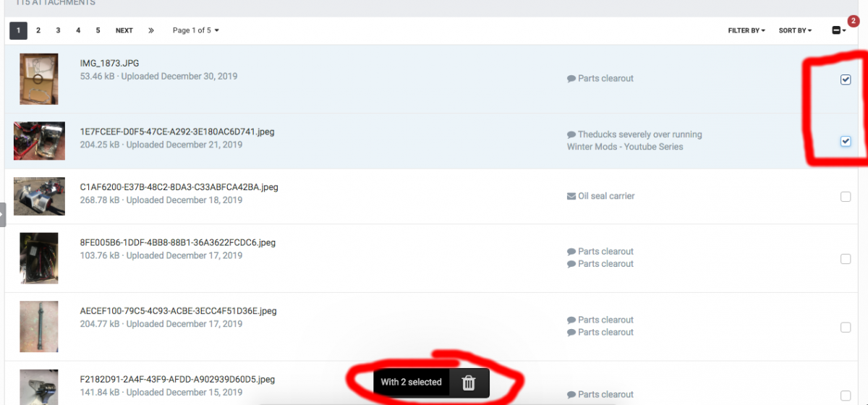Open the AECEF100-79C5 image thumbnail

click(x=39, y=327)
